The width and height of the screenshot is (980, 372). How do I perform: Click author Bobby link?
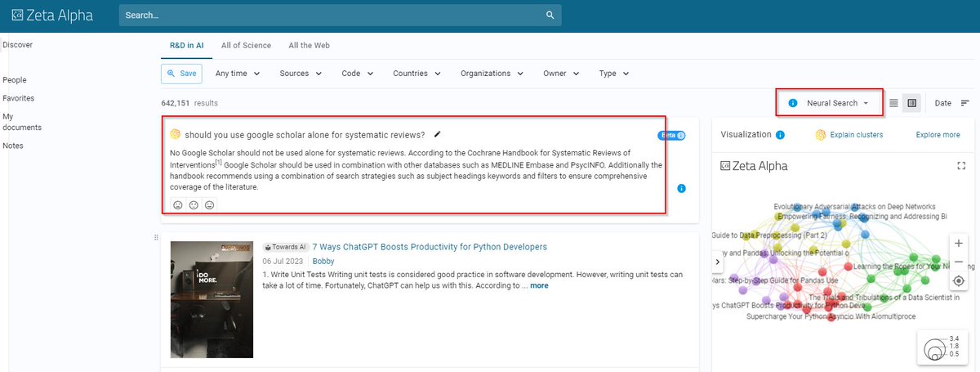pos(323,261)
